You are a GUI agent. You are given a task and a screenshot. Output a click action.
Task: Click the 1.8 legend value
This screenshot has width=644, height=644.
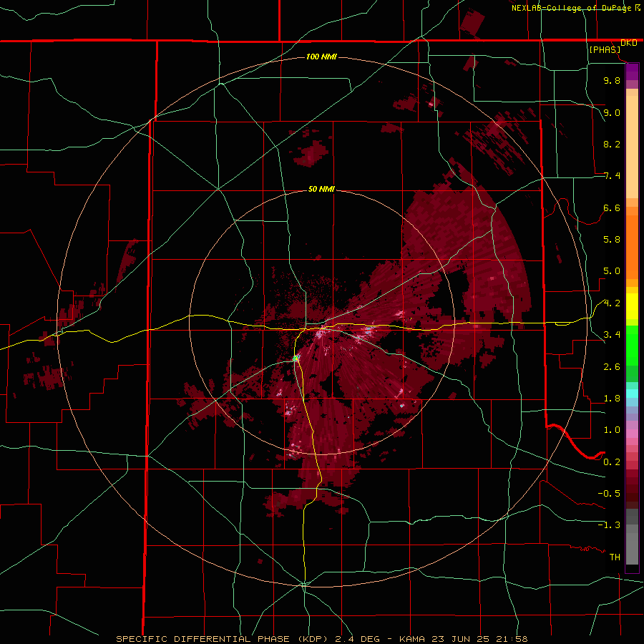(612, 399)
